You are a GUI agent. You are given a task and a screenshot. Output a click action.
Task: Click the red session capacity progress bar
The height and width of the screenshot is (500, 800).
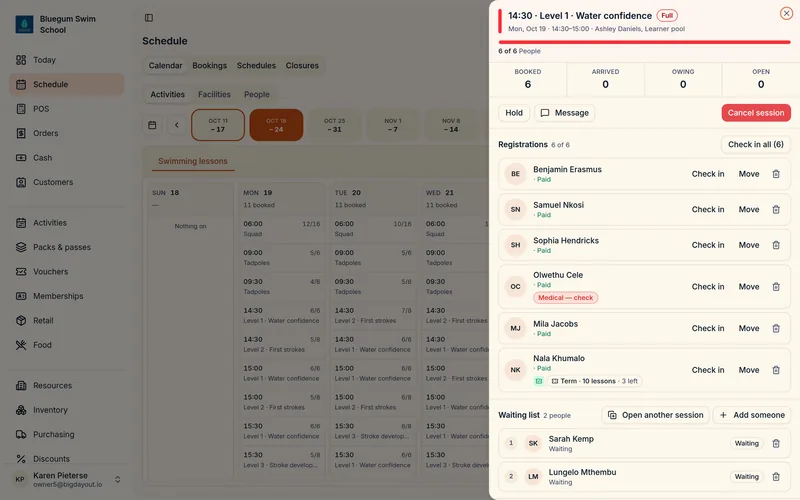coord(644,42)
